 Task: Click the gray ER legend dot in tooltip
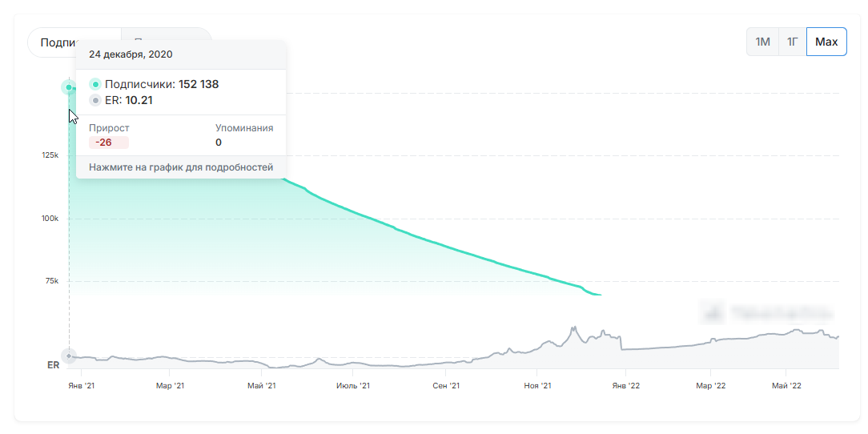(95, 100)
